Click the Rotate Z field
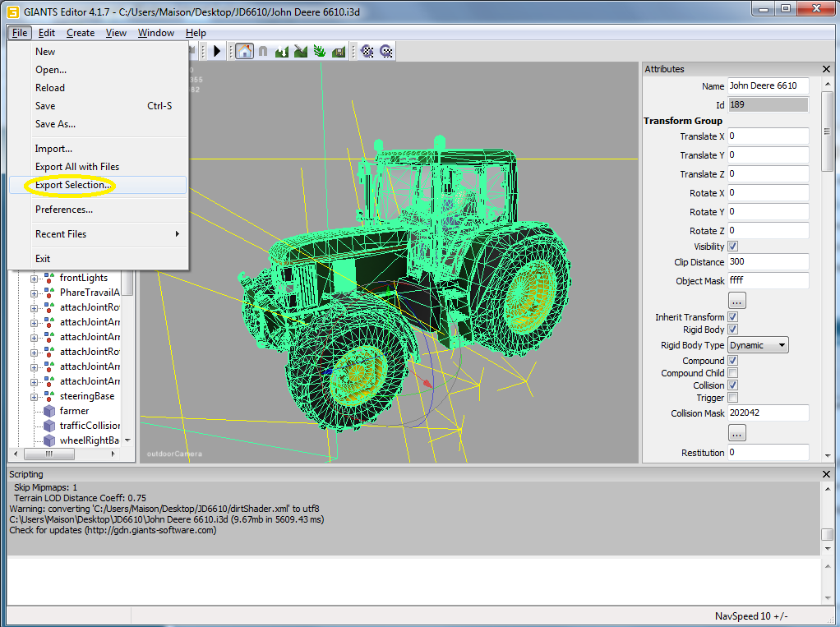 coord(768,230)
